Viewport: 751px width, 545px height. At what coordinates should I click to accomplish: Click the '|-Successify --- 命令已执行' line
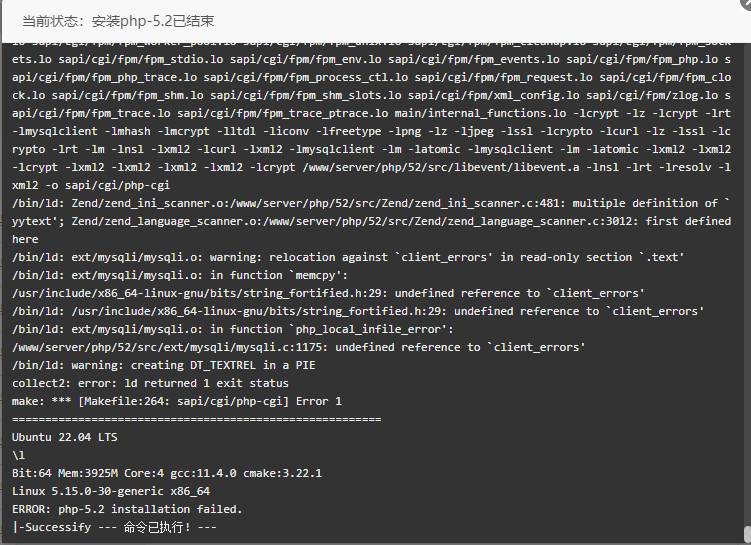(x=114, y=527)
